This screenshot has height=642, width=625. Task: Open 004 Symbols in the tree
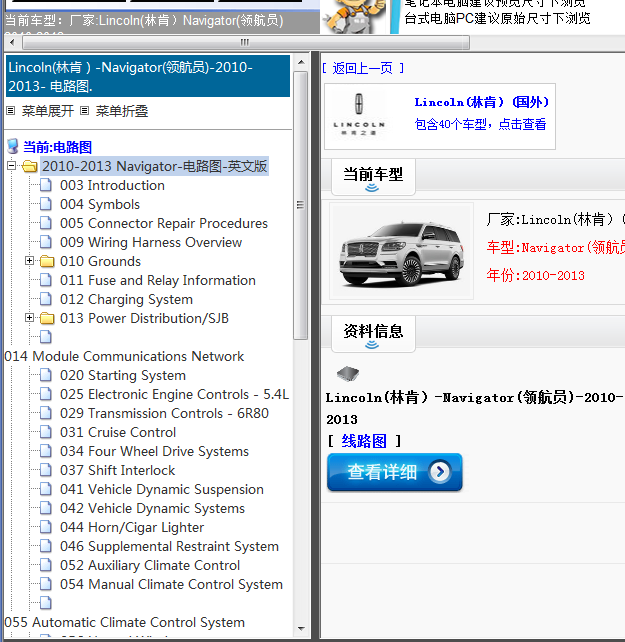tap(100, 204)
